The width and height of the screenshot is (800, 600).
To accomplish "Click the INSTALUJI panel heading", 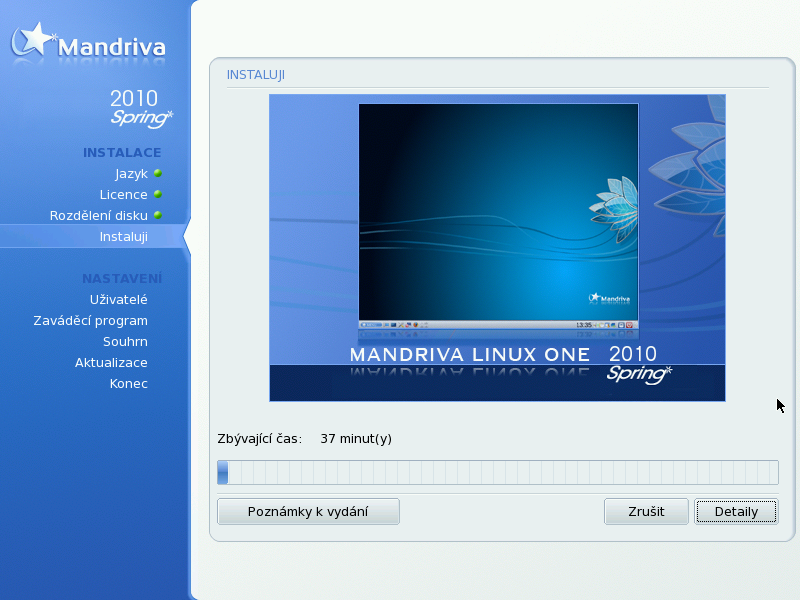I will coord(256,75).
